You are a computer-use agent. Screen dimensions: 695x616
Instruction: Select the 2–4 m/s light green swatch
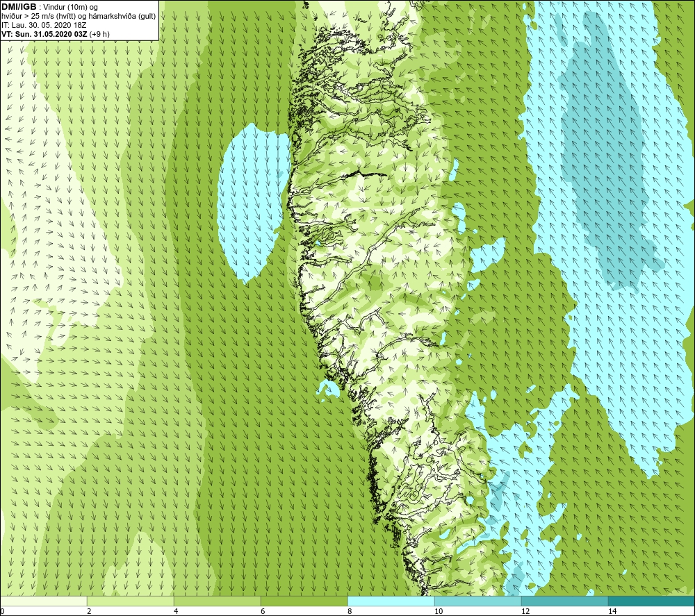click(131, 601)
